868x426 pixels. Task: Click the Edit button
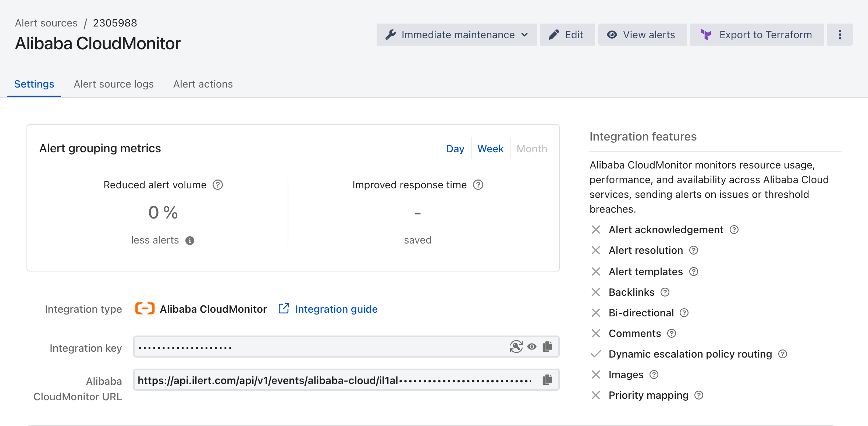pyautogui.click(x=567, y=35)
